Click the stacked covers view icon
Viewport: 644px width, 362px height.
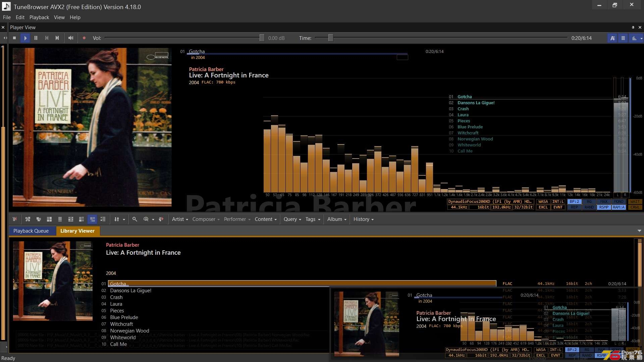39,219
